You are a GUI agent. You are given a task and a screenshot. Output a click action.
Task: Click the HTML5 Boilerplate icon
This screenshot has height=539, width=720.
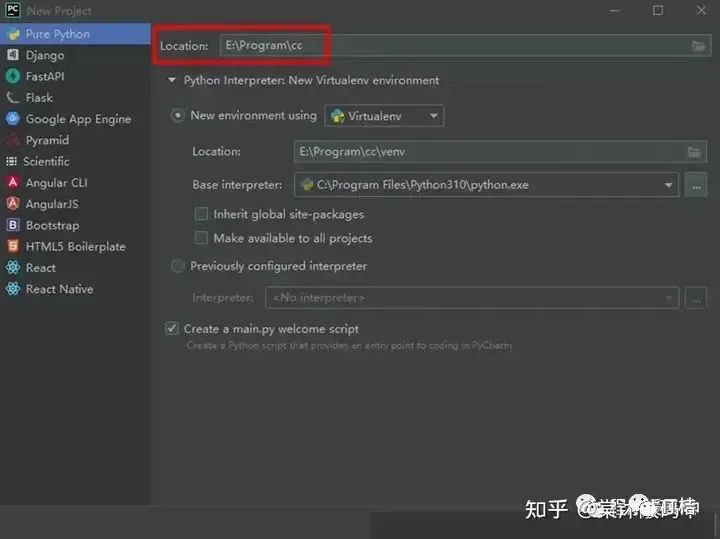pos(13,246)
